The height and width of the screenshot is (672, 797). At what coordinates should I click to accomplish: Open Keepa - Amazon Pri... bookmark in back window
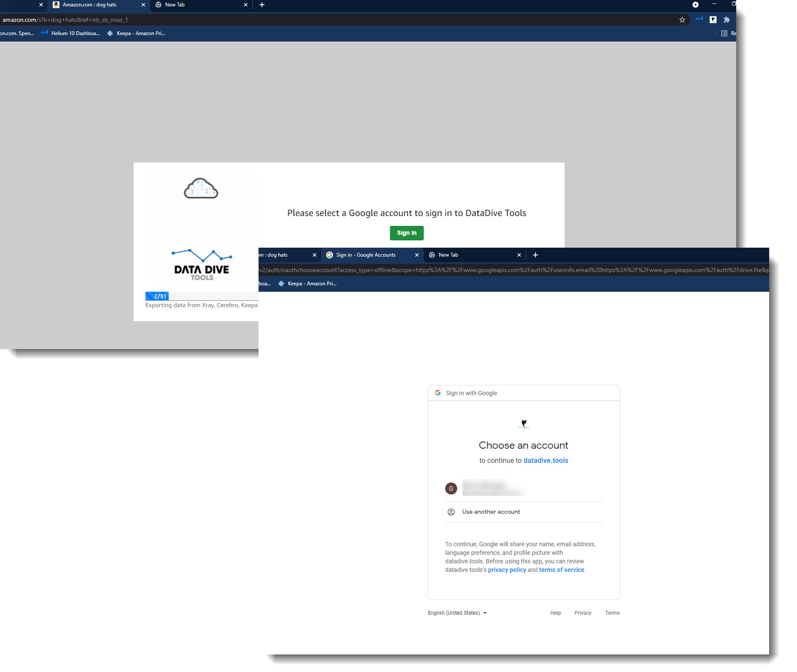click(136, 33)
